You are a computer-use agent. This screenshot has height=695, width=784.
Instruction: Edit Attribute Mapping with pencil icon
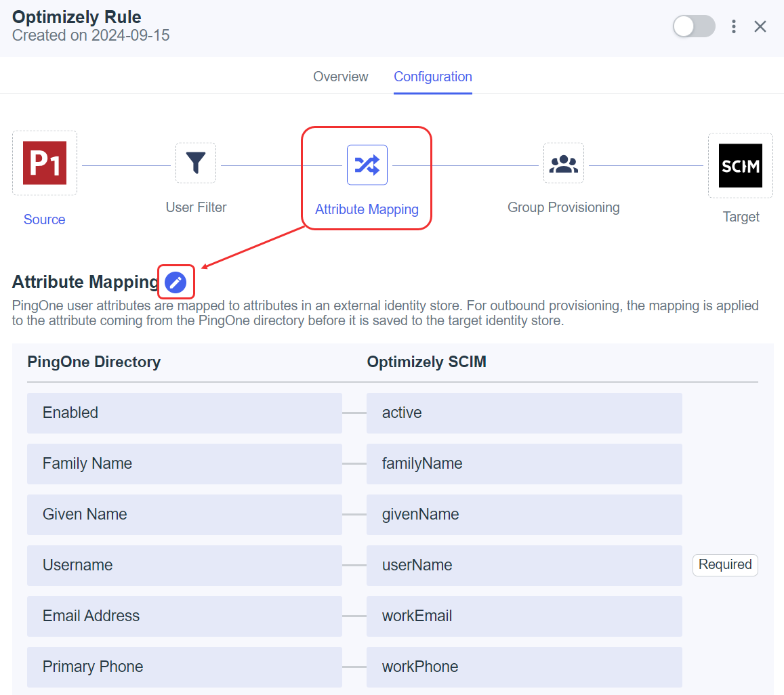click(176, 282)
